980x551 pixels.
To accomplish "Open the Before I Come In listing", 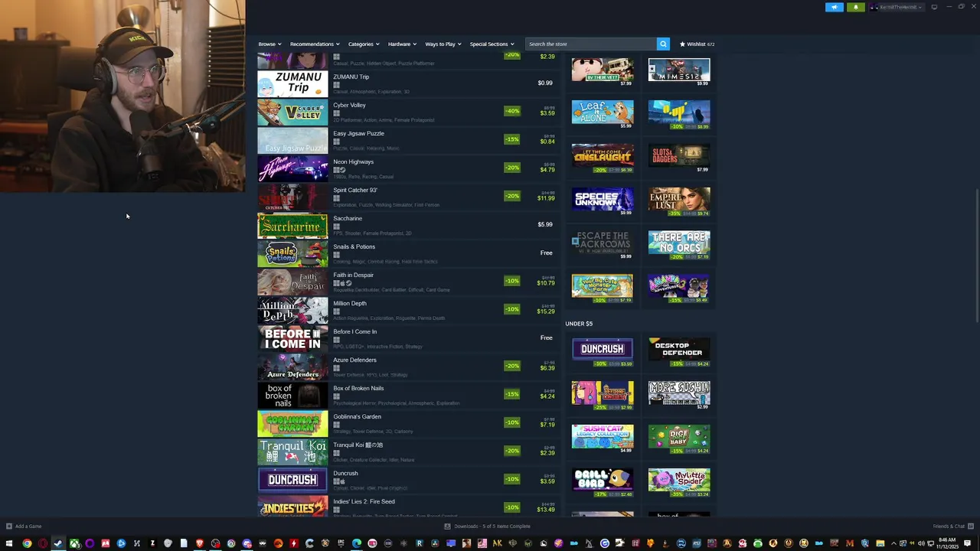I will [407, 337].
